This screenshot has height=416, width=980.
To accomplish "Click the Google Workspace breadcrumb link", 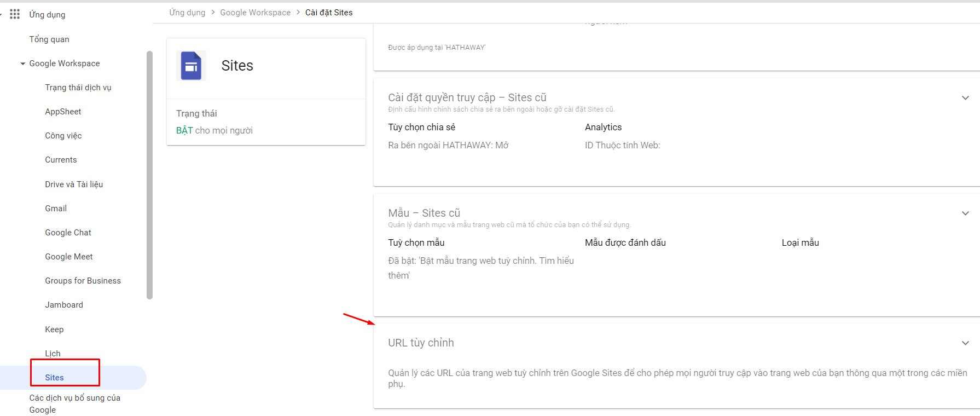I will point(255,13).
